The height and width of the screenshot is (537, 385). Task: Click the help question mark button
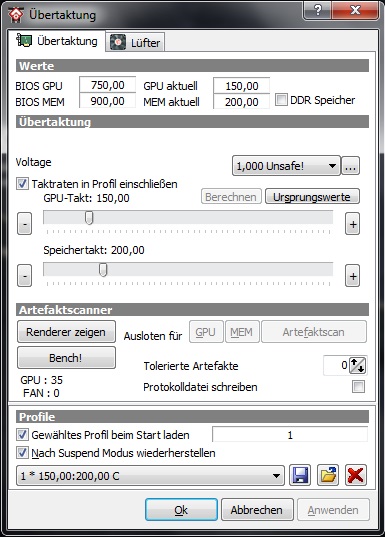[318, 10]
